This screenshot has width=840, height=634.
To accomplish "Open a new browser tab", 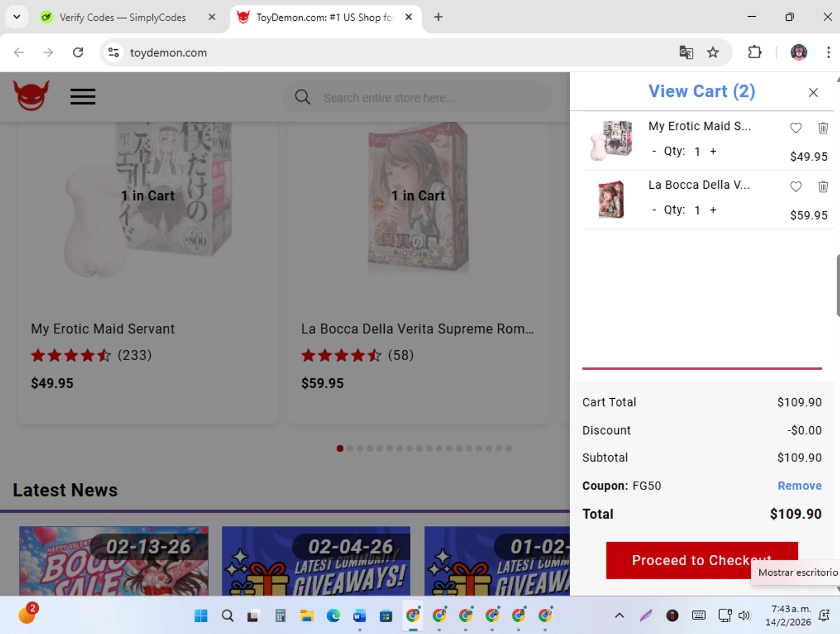I will (438, 17).
